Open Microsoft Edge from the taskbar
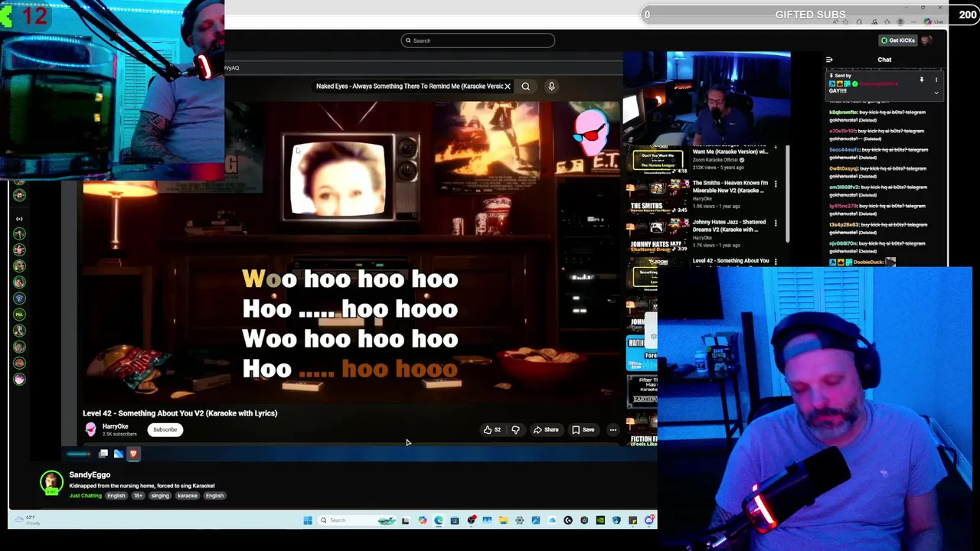 pos(439,520)
